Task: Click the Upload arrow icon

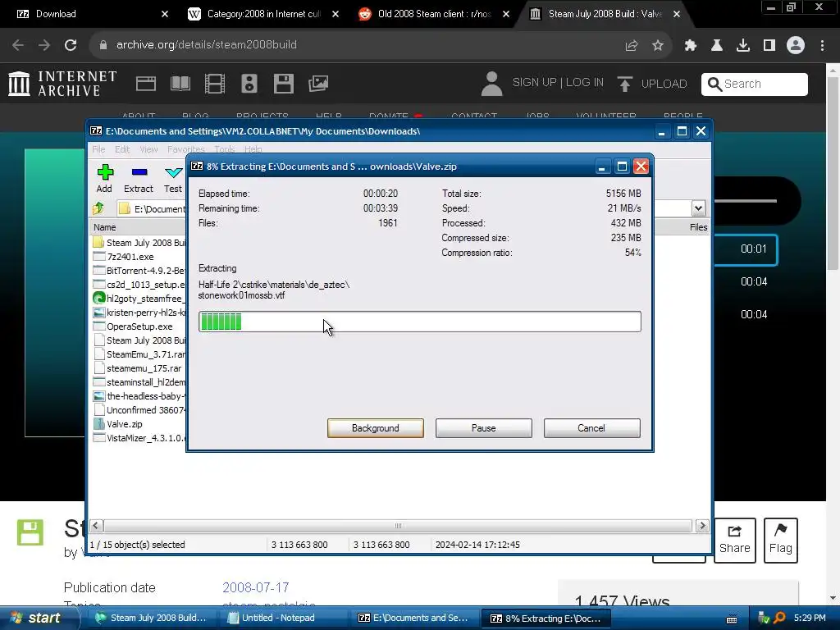Action: (x=624, y=84)
